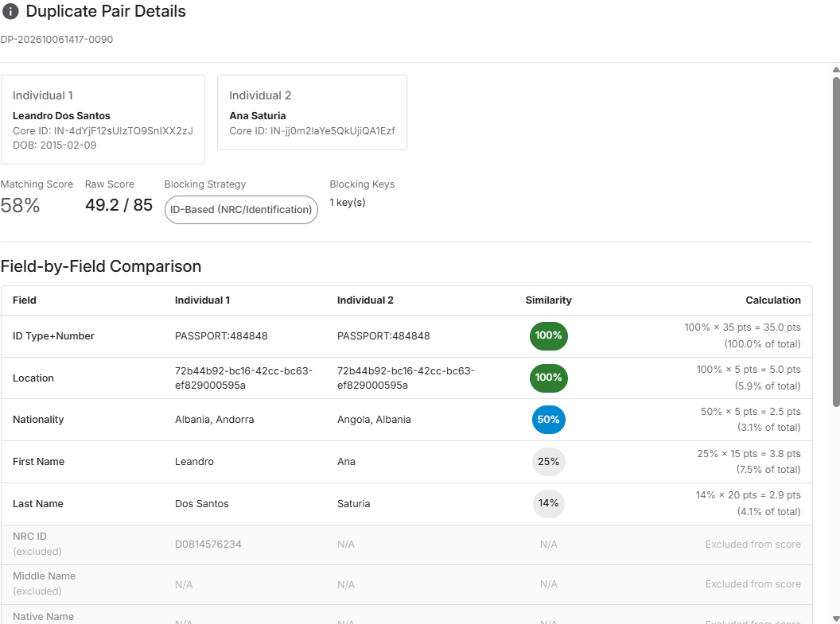Click the Field column header
Screen dimensions: 840x624
25,300
